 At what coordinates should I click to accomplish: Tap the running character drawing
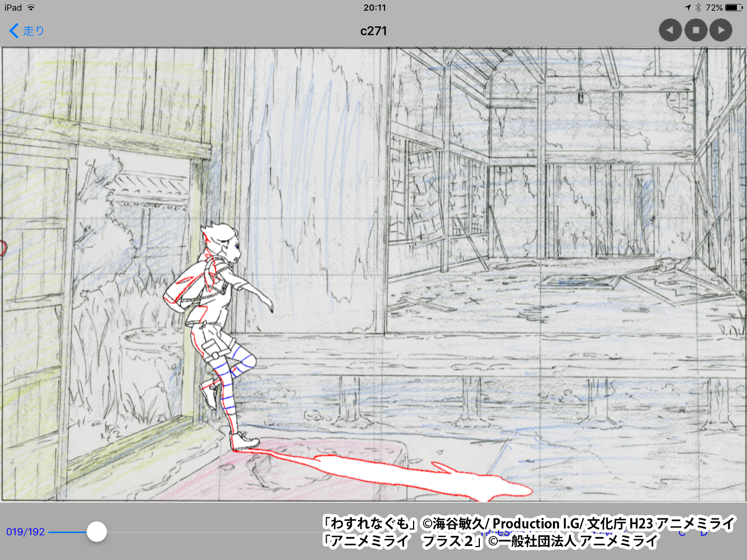pos(219,337)
